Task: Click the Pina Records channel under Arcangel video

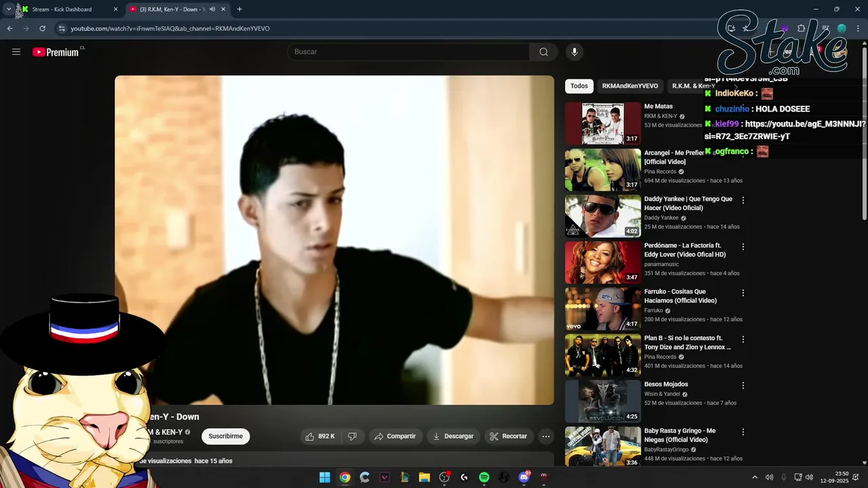Action: pos(660,171)
